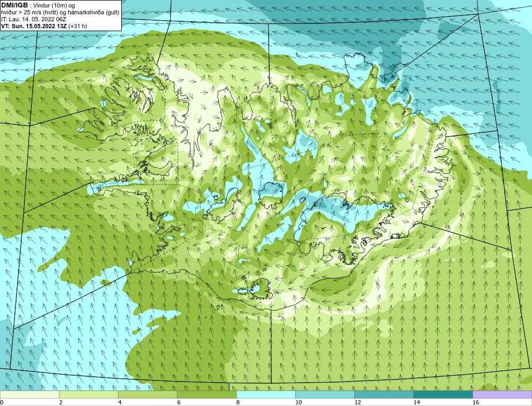Click the 'VT: Sun. 15.05.2022 13Z' valid time

pos(34,26)
